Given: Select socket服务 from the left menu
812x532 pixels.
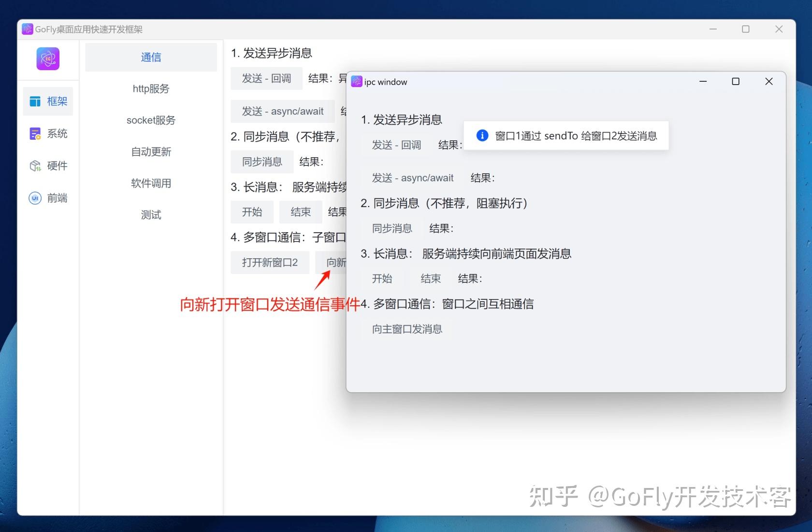Looking at the screenshot, I should 150,120.
